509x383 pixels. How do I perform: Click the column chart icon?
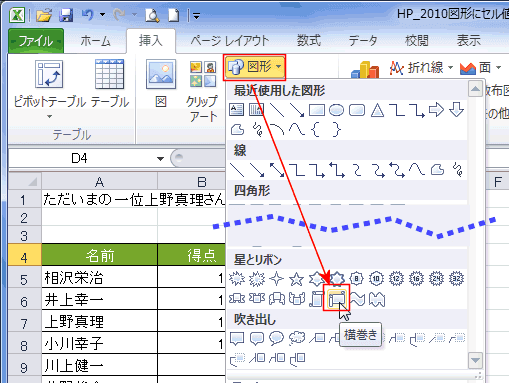click(365, 69)
